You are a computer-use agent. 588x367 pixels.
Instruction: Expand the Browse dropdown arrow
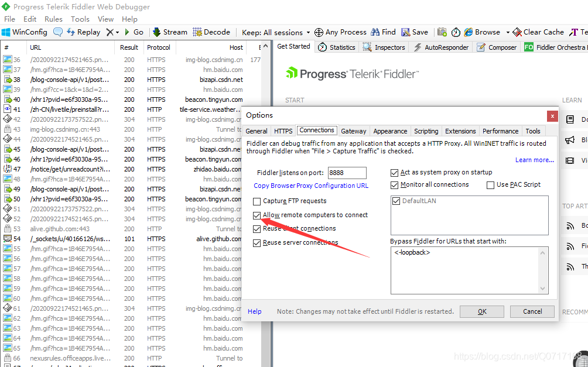pyautogui.click(x=508, y=33)
